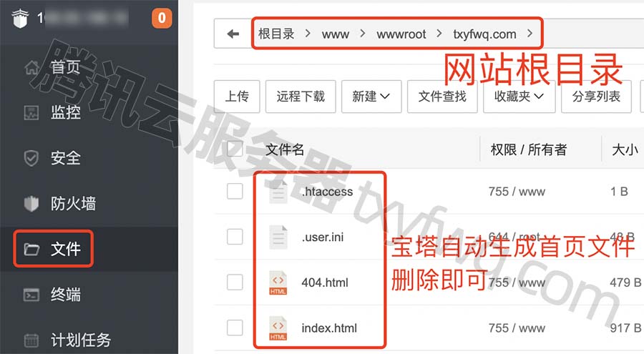644x354 pixels.
Task: Open the orange notification badge showing 0
Action: pyautogui.click(x=162, y=18)
